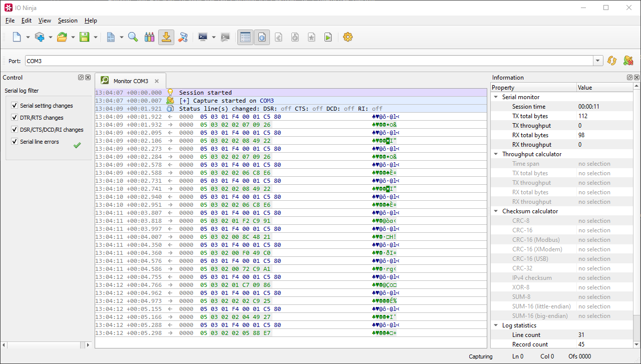Collapse the Checksum calculator section

coord(496,211)
